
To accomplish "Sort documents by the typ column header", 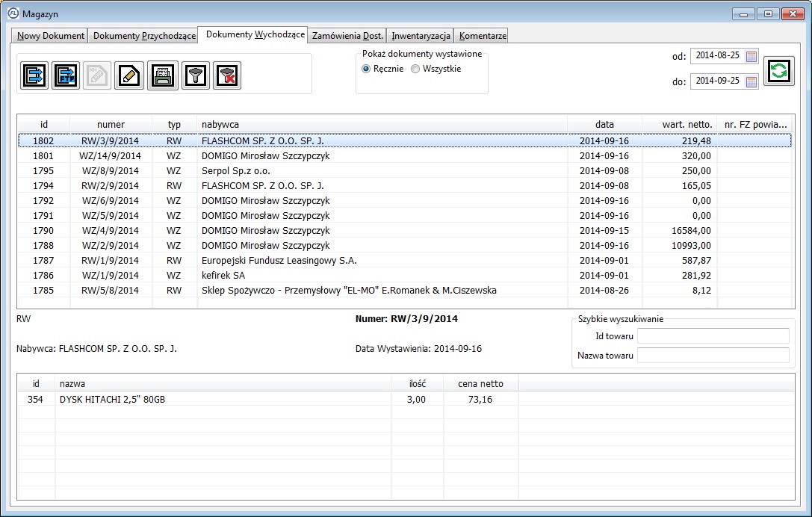I will coord(175,124).
